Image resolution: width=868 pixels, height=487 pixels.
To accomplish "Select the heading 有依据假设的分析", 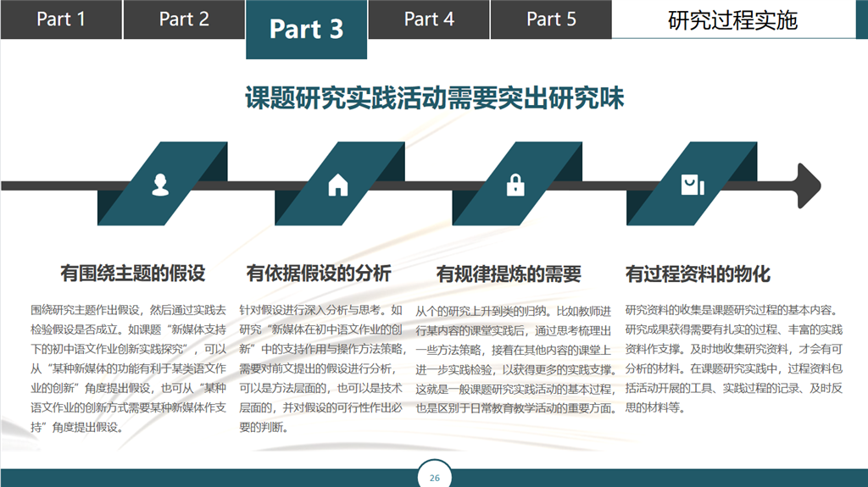I will pyautogui.click(x=319, y=274).
